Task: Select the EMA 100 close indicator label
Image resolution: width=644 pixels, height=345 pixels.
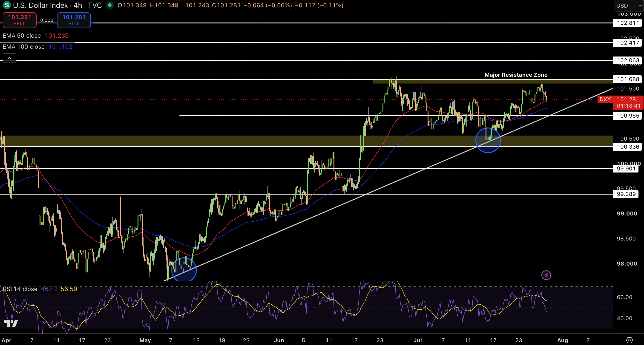Action: [x=24, y=47]
